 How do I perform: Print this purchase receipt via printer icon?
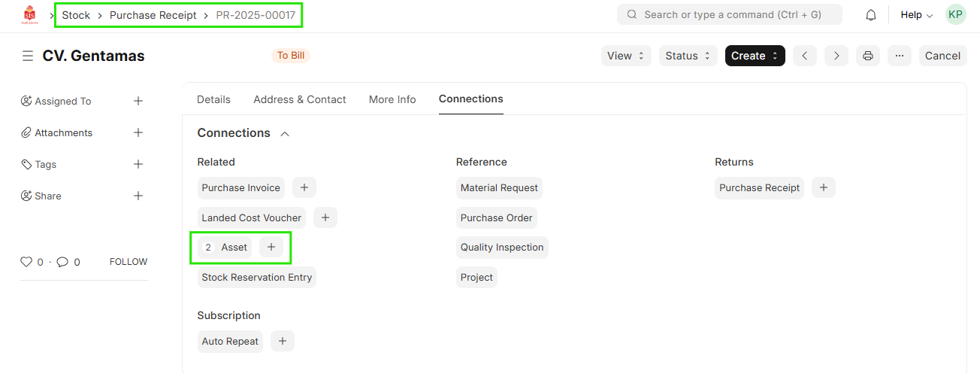[x=868, y=56]
